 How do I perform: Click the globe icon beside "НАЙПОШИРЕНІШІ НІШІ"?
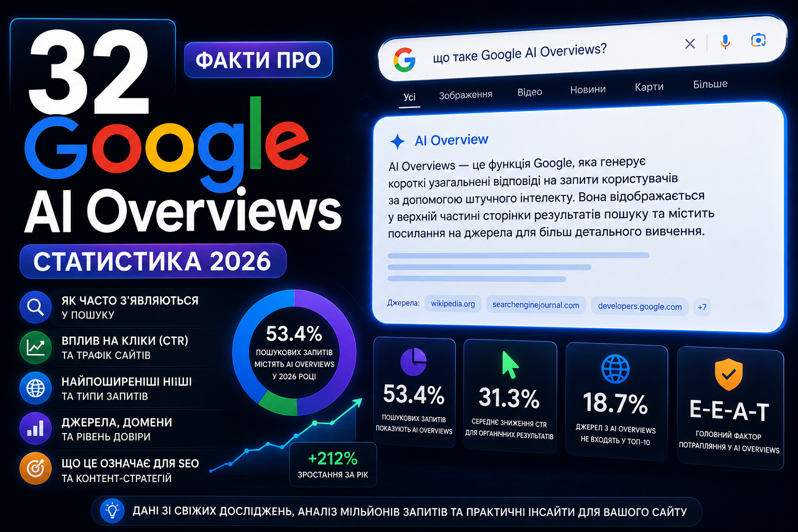(35, 388)
